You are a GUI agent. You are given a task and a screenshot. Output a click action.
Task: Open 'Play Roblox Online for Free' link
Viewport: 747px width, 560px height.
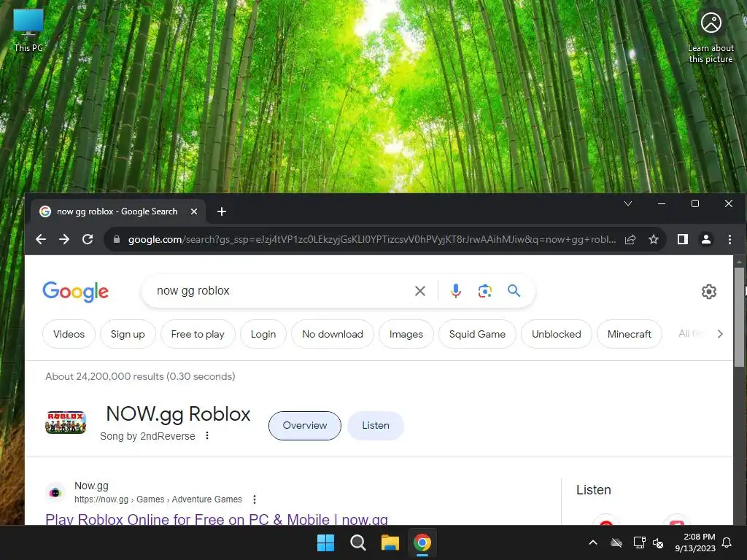click(216, 519)
